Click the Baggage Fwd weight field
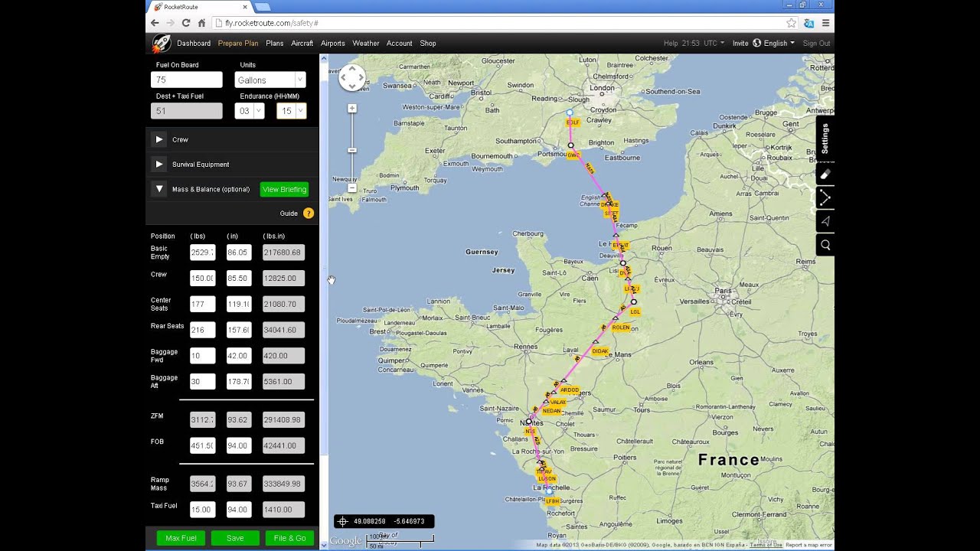 203,355
